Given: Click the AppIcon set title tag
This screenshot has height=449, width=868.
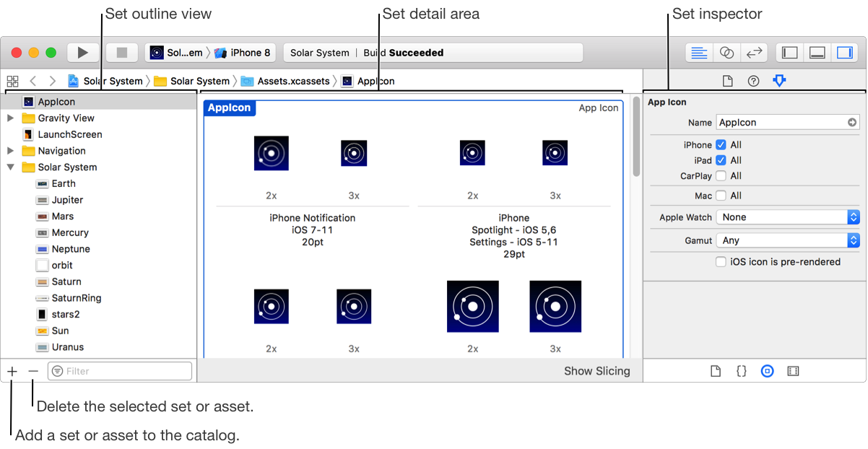Looking at the screenshot, I should click(x=230, y=108).
